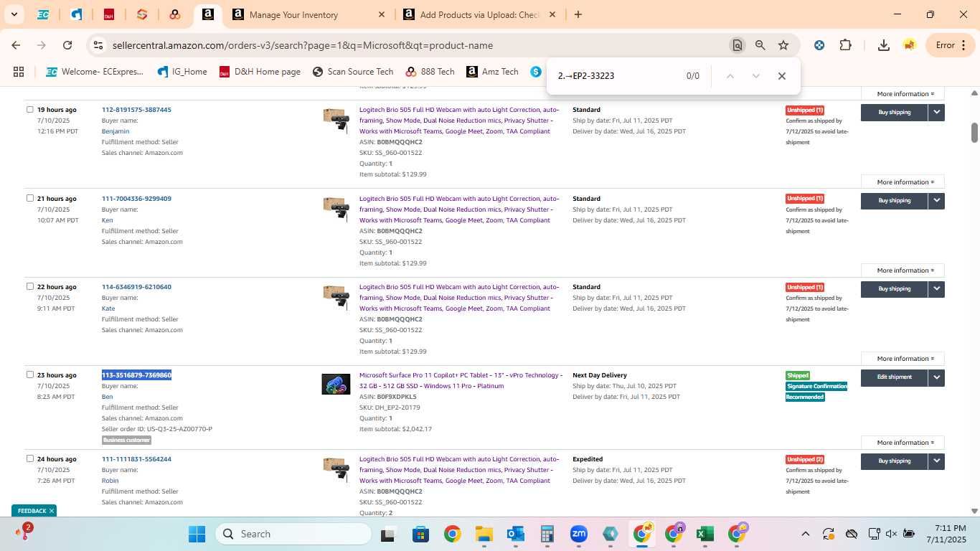
Task: Select checkbox for order 114-6346919-6210640
Action: pos(30,286)
